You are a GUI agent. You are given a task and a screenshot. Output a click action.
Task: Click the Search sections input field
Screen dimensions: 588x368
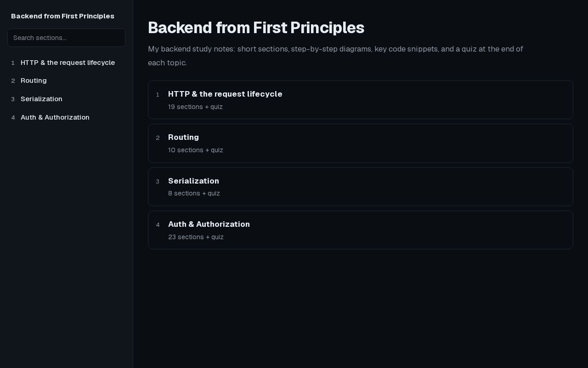click(66, 38)
